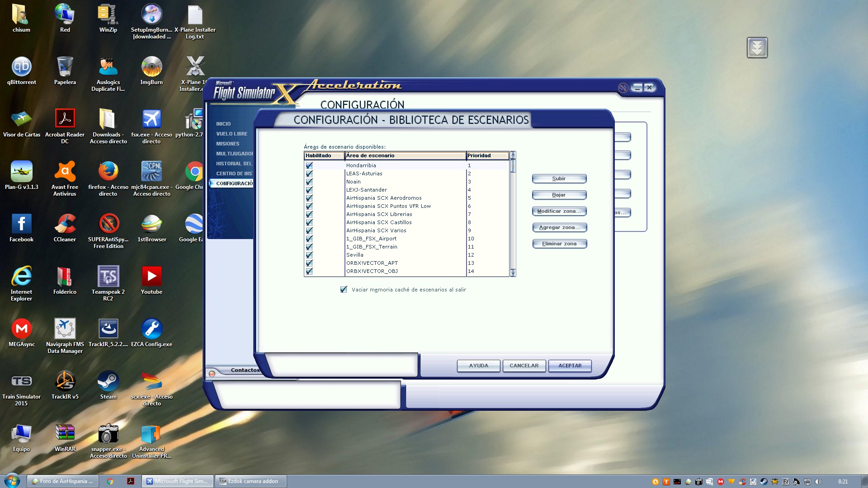Toggle the Sevilla scenery enabled checkbox

[309, 255]
